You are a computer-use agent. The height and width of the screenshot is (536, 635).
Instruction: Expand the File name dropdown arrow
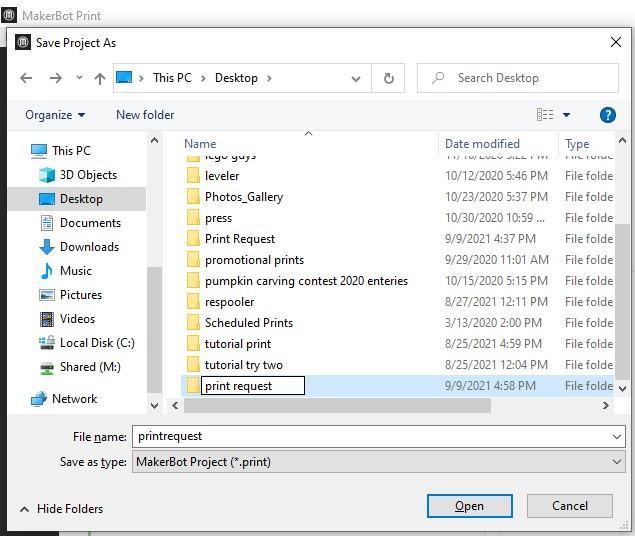pos(616,437)
